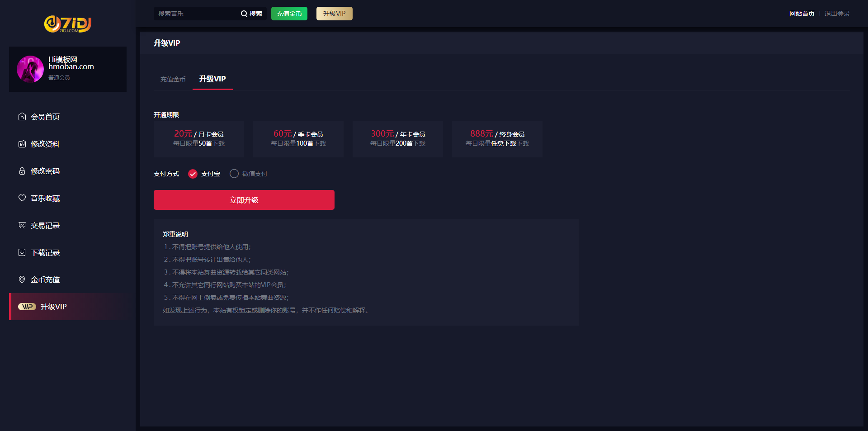The image size is (868, 431).
Task: Click the user avatar picture
Action: click(30, 69)
